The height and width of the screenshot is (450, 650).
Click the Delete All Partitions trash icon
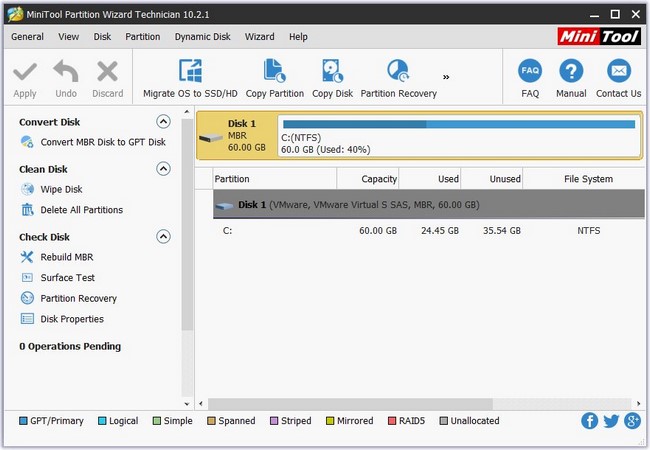(x=27, y=210)
